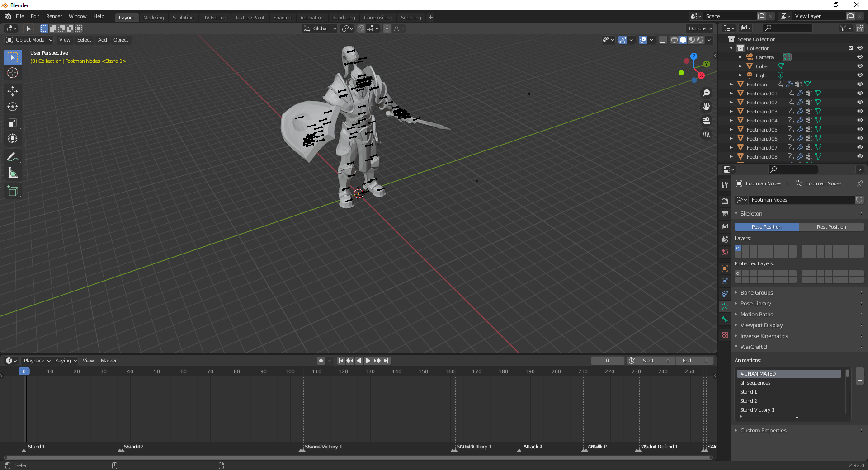The image size is (868, 470).
Task: Switch to the Sculpting workspace tab
Action: pos(183,18)
